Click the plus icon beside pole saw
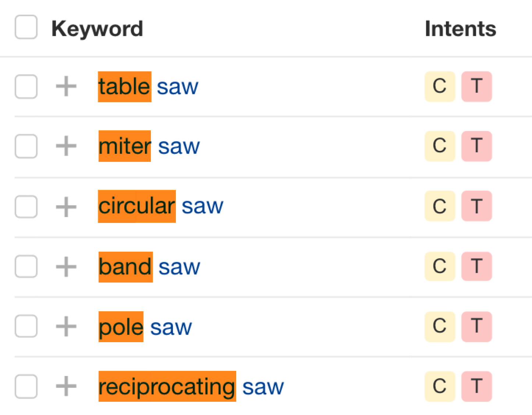This screenshot has width=532, height=415. tap(67, 326)
